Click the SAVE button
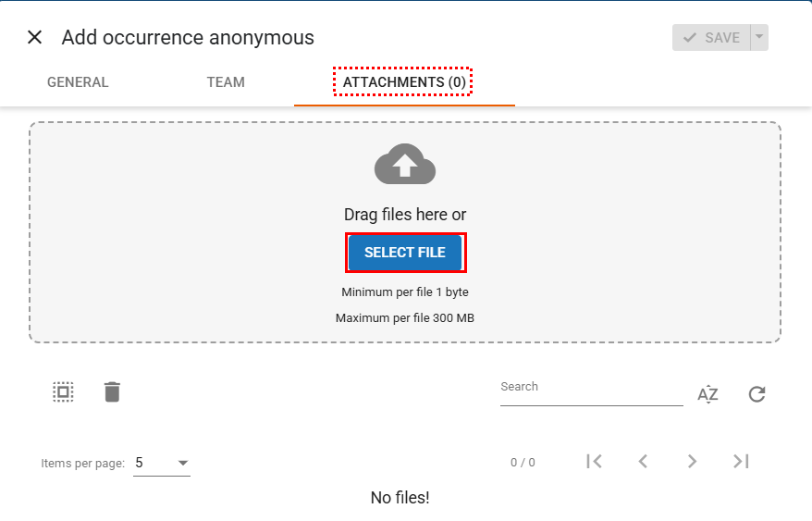Viewport: 812px width, 521px height. [710, 38]
